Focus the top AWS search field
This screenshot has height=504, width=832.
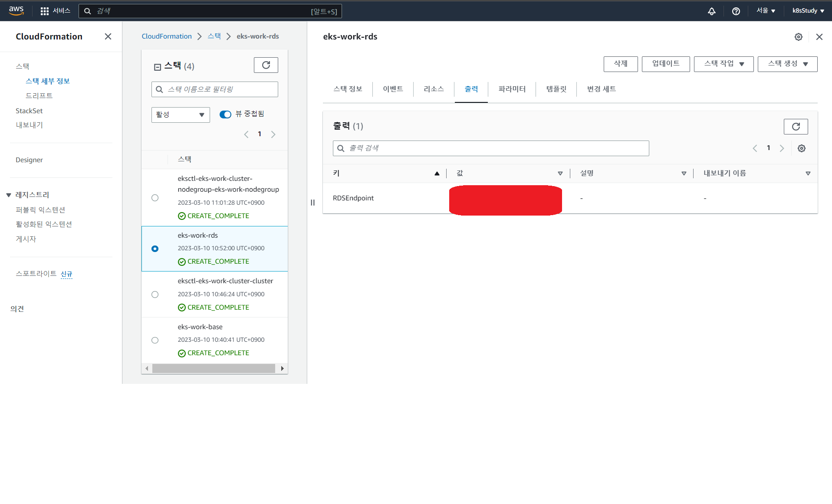(x=210, y=11)
